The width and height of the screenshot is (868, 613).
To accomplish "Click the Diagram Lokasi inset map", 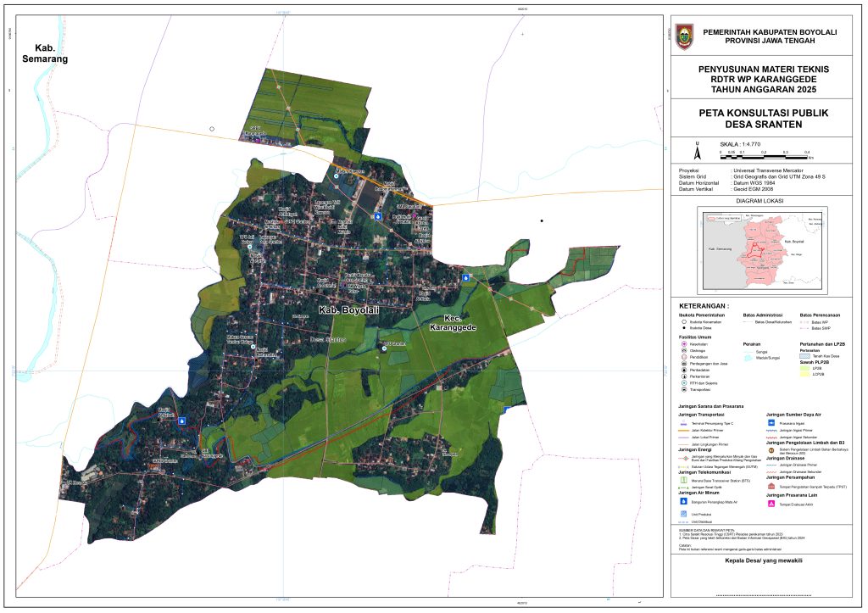I will [761, 249].
